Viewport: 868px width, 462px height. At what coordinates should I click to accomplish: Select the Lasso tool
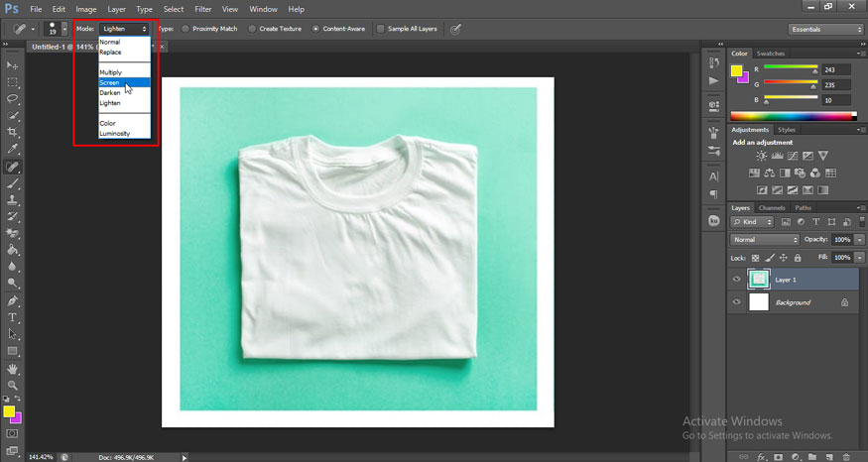tap(12, 99)
